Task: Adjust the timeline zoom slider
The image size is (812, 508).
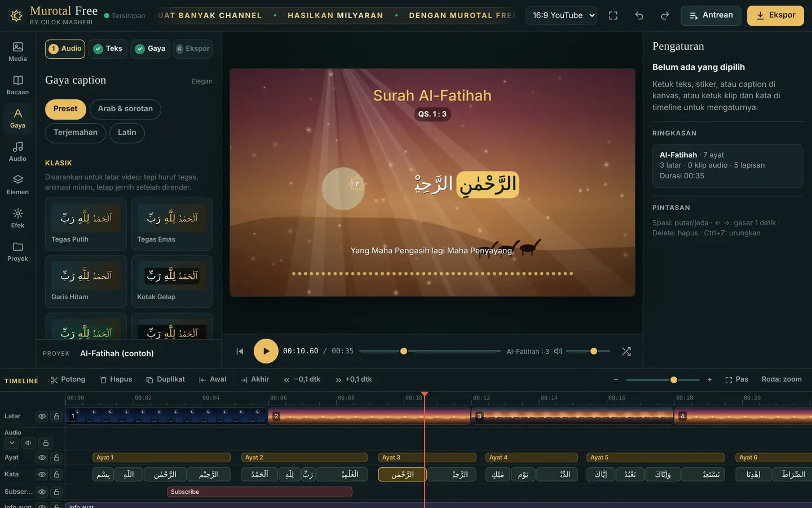Action: tap(663, 380)
